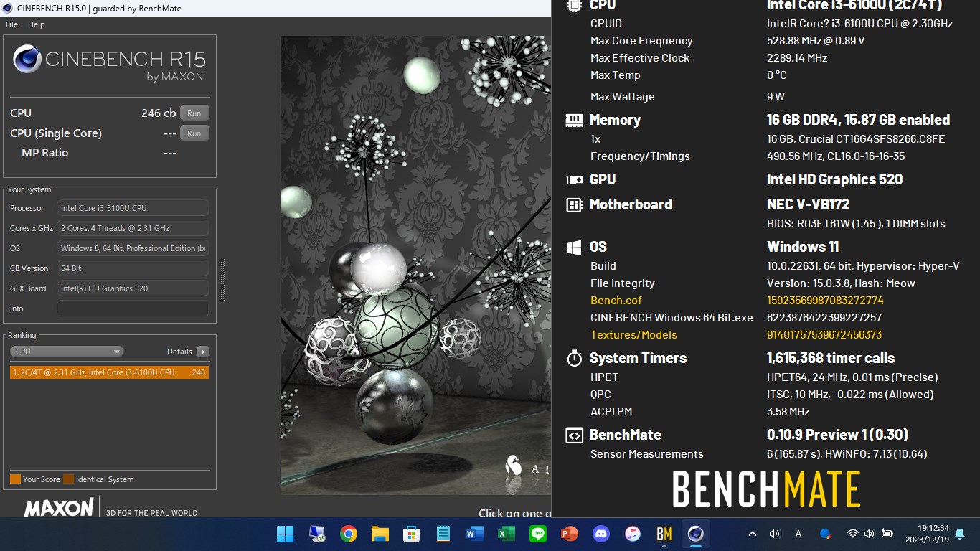Click the Textures/Models hash value
980x551 pixels.
[824, 335]
